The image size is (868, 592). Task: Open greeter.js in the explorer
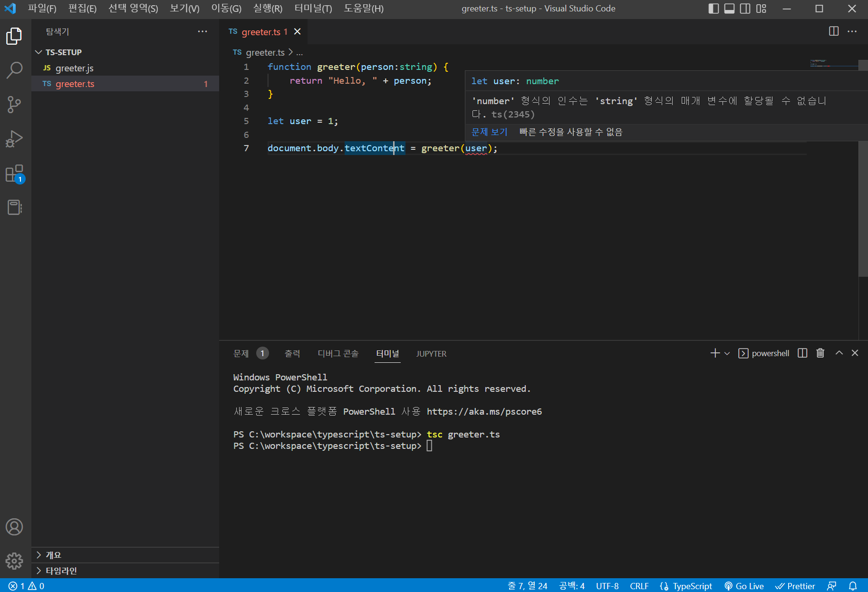click(x=125, y=68)
